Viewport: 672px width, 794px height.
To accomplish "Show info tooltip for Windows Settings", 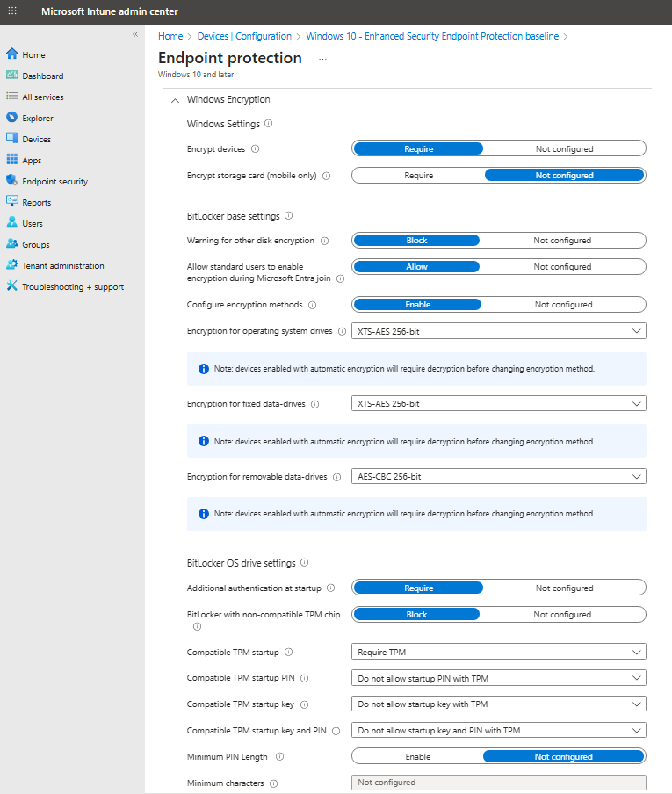I will pyautogui.click(x=269, y=123).
